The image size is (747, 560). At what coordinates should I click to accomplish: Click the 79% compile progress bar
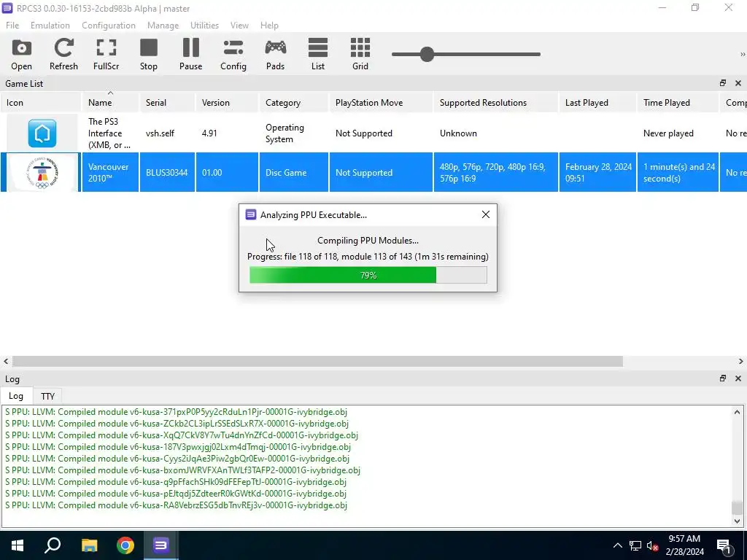pos(368,275)
